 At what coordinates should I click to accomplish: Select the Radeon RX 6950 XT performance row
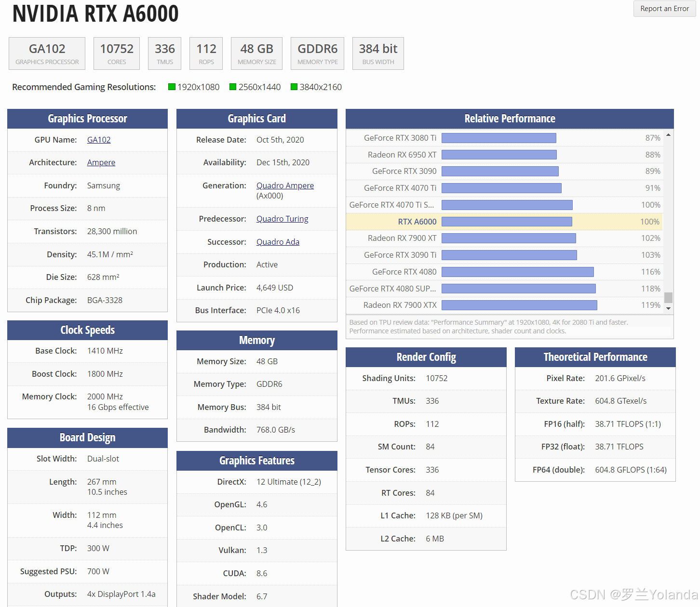[504, 155]
